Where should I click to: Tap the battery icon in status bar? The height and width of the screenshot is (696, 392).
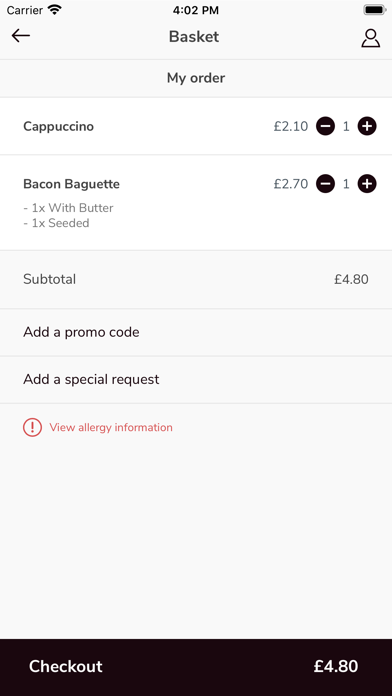374,10
